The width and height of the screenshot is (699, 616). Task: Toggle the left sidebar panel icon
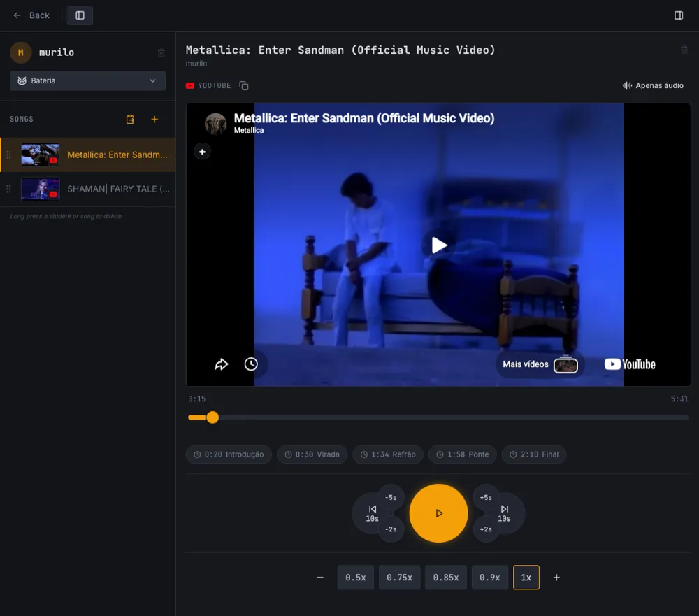(x=80, y=15)
